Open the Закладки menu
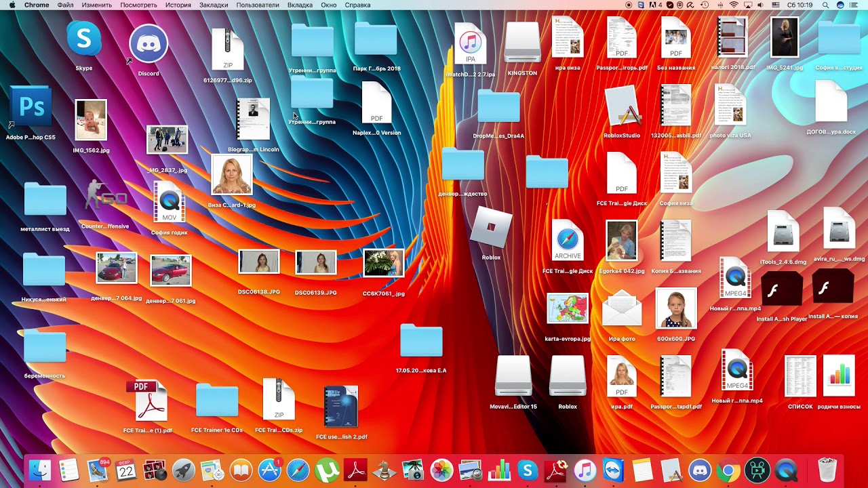Screen dimensions: 868x488 pyautogui.click(x=214, y=5)
